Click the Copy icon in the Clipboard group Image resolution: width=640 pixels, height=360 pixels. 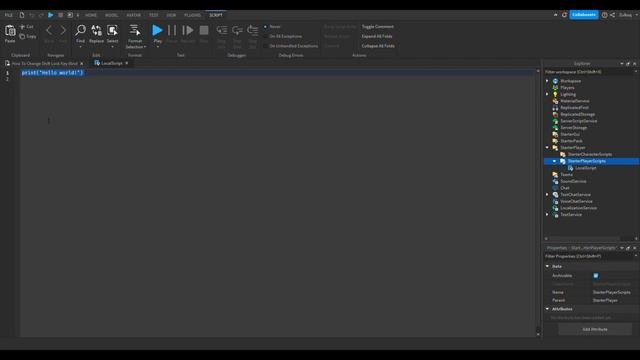tap(22, 36)
